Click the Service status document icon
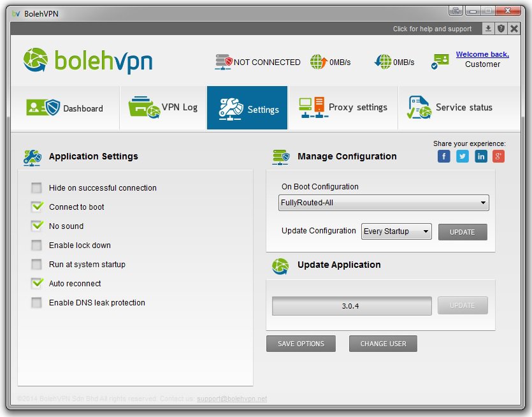 [419, 107]
